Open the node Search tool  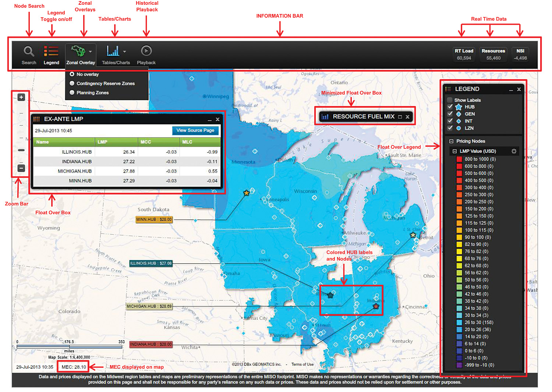(x=29, y=51)
